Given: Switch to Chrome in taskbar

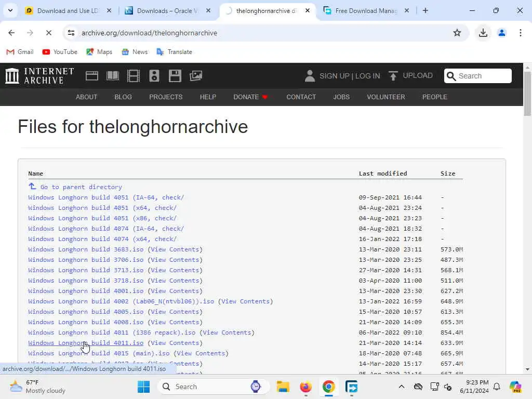Looking at the screenshot, I should (x=328, y=387).
